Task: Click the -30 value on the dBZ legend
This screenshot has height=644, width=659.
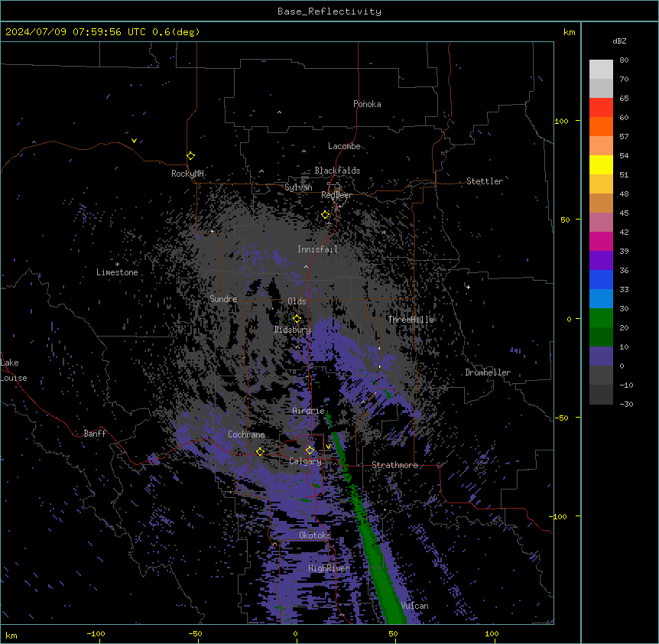Action: tap(626, 405)
